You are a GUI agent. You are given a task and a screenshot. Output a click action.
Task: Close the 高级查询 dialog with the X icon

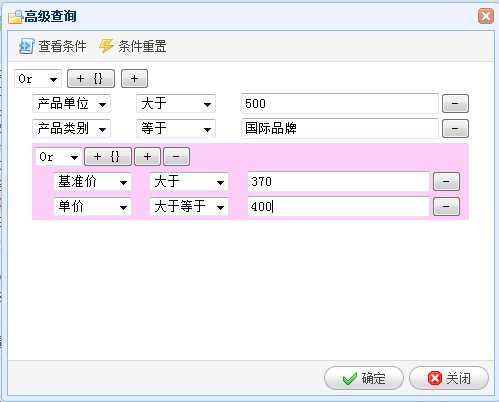[485, 16]
